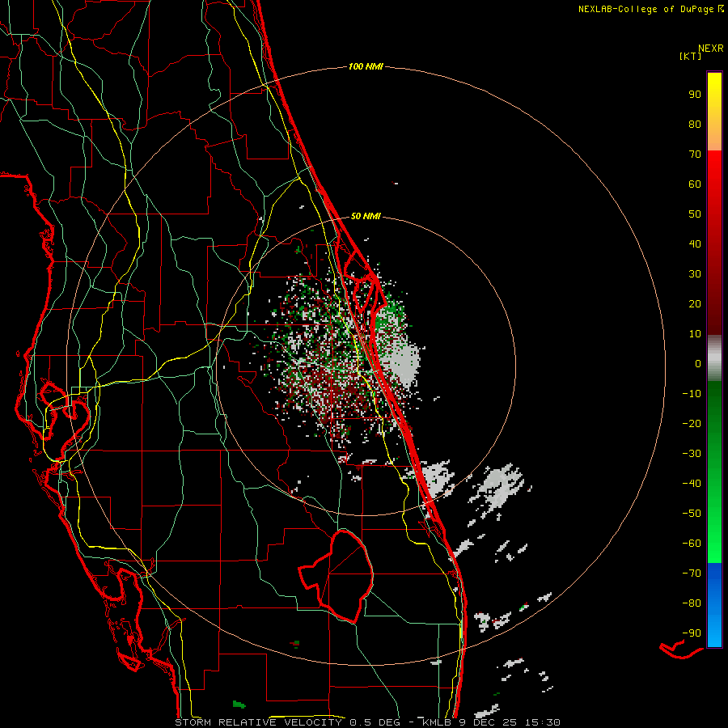This screenshot has height=728, width=728.
Task: Click the gray zero-velocity segment of the color bar
Action: click(714, 358)
